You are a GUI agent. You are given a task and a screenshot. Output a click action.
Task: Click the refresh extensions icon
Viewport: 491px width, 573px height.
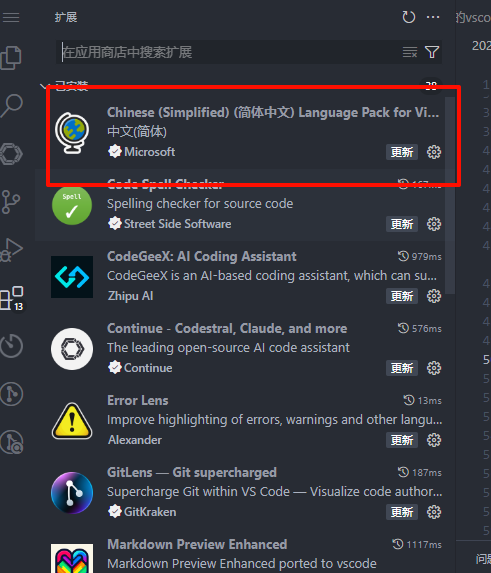click(x=409, y=17)
